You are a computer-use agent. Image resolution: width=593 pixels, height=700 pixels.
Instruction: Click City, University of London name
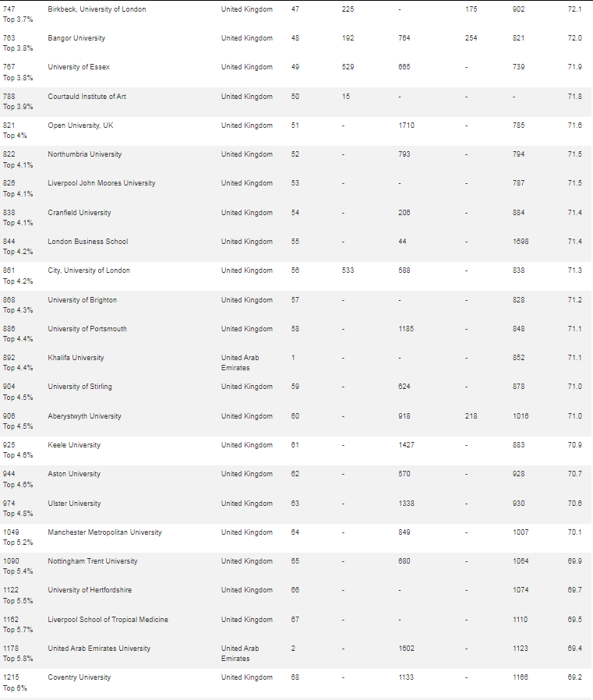(89, 270)
